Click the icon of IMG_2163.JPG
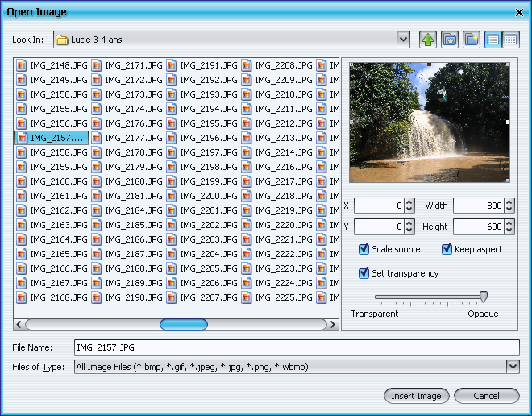 point(22,225)
